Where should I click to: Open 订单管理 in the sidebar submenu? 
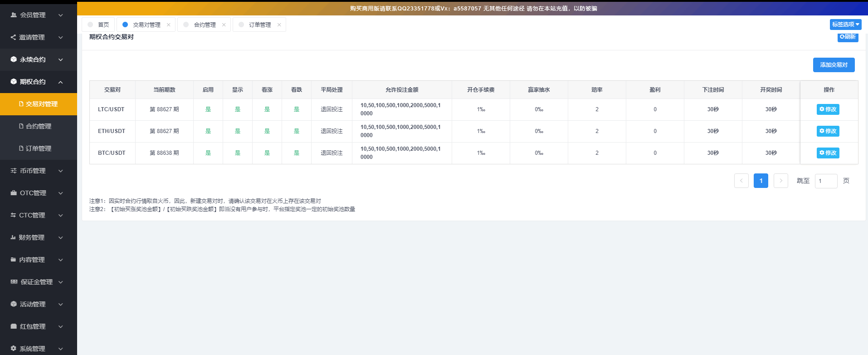click(38, 148)
